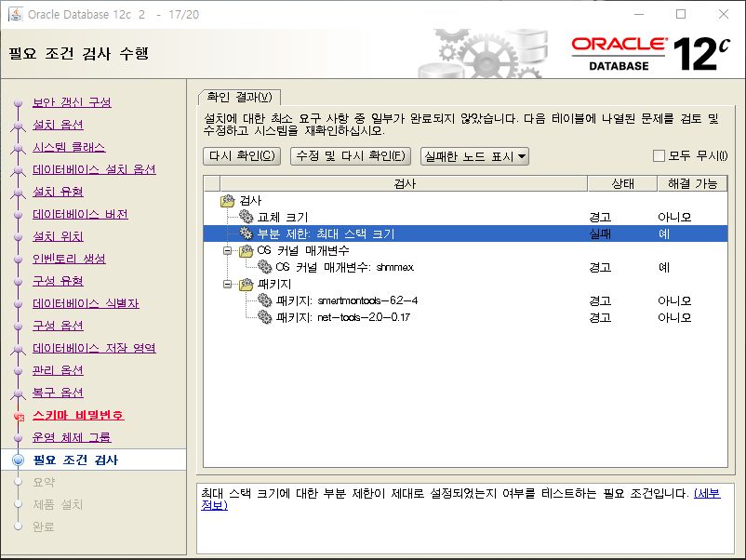Screen dimensions: 746x560
Task: Click the 아니오 fixable value of smartmontools row
Action: 674,300
